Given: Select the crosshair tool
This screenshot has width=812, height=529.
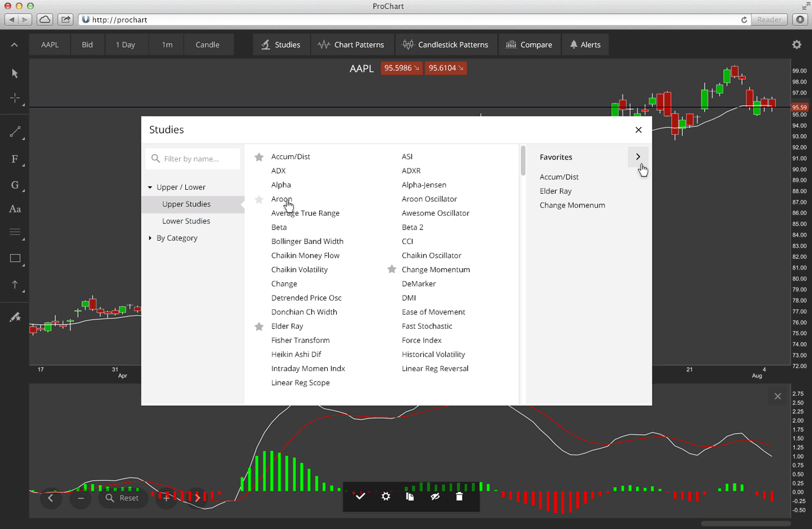Looking at the screenshot, I should (15, 98).
